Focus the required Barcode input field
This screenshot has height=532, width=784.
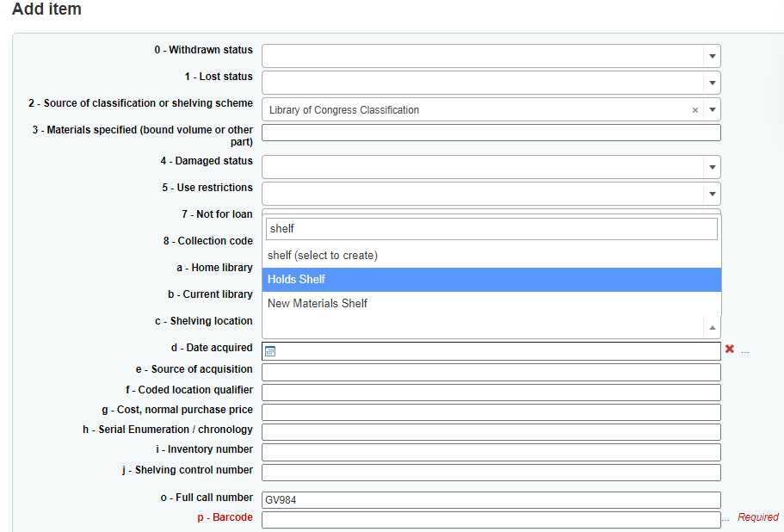click(491, 520)
